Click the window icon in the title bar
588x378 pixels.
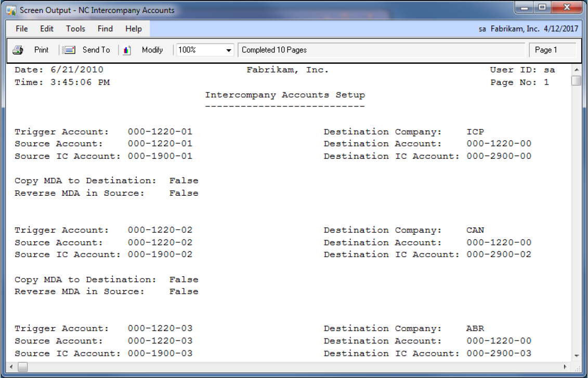pos(11,10)
